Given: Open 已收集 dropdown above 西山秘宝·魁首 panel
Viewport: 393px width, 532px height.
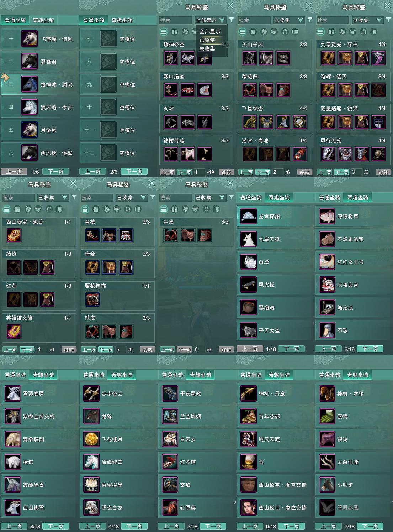Looking at the screenshot, I should 53,198.
